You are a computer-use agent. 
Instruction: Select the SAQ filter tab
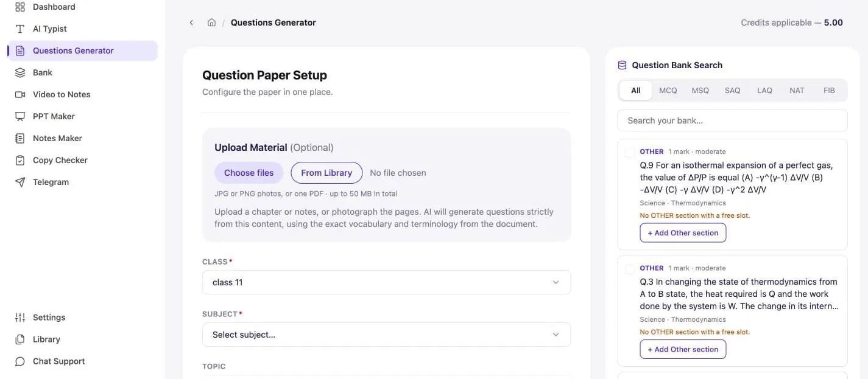point(733,90)
